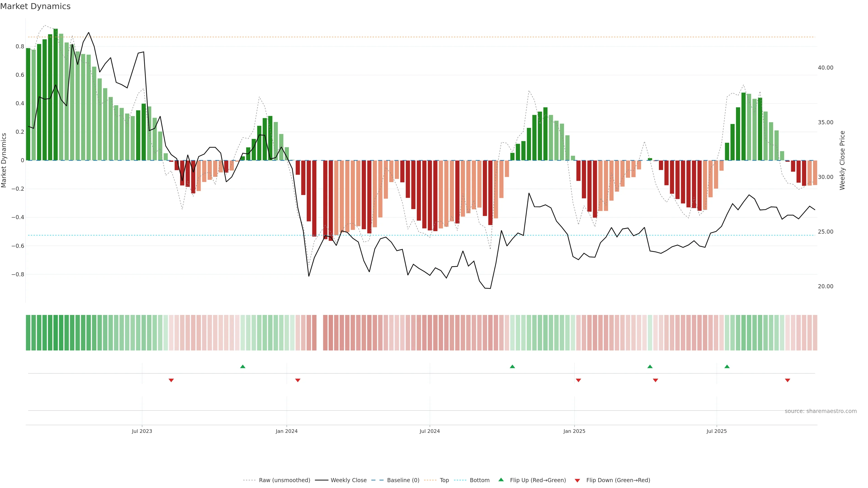The image size is (868, 488).
Task: Click the red flip-down marker just after Jan 2025
Action: click(578, 380)
